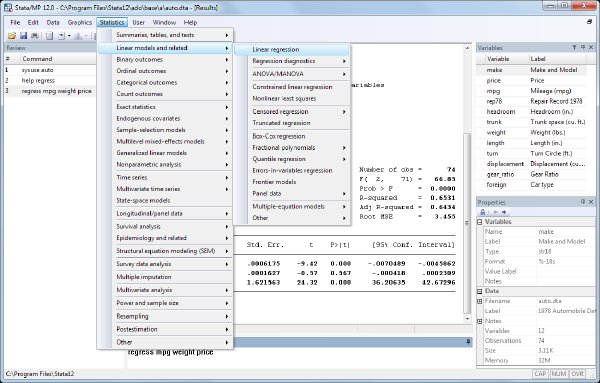Click the Graph toolbar icon
The image size is (600, 383).
[x=78, y=36]
